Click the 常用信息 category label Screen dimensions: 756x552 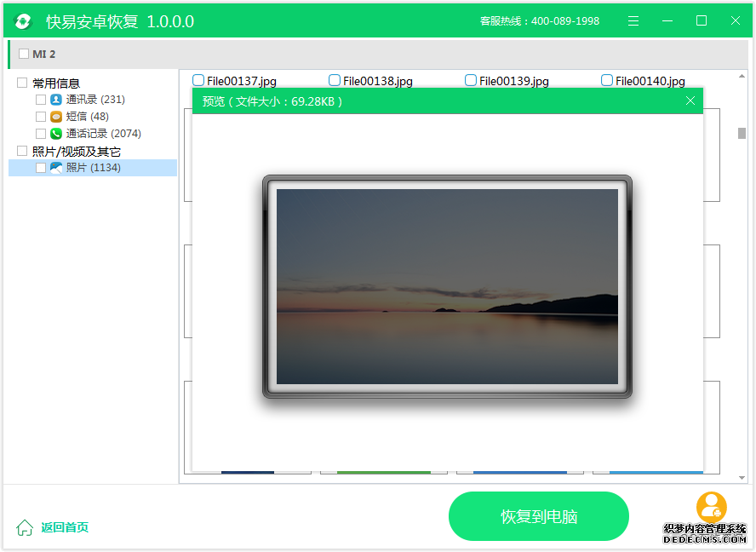point(56,83)
